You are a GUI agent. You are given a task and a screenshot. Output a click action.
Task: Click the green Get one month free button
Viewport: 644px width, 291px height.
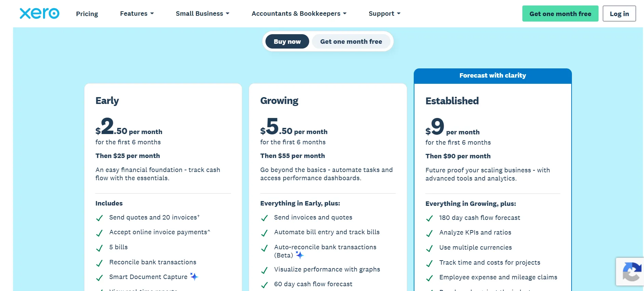(x=560, y=14)
